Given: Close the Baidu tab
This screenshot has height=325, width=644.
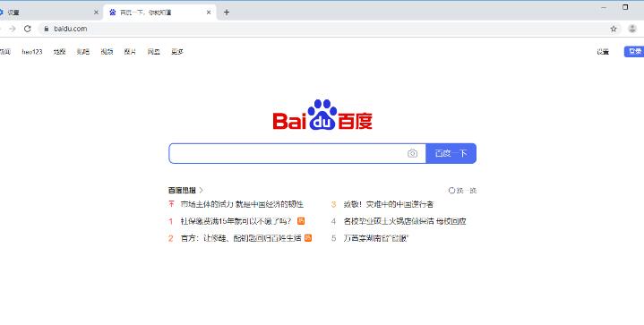Looking at the screenshot, I should pyautogui.click(x=209, y=13).
